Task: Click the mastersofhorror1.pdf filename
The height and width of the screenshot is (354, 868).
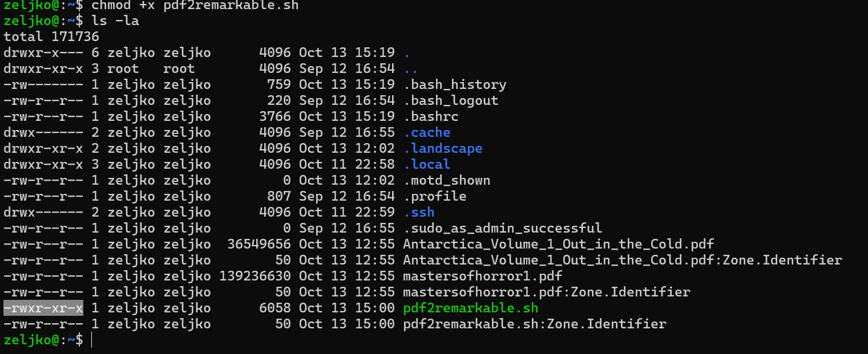Action: (x=482, y=276)
